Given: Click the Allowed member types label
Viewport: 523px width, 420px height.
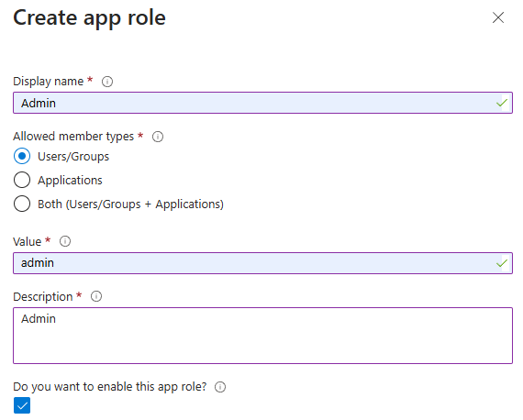Looking at the screenshot, I should pos(73,137).
